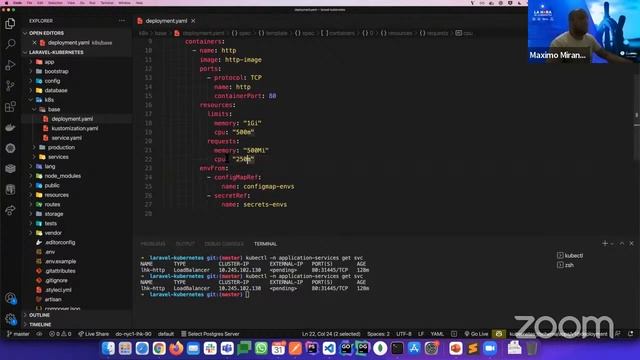Image resolution: width=640 pixels, height=360 pixels.
Task: Open WhatsApp from the Dock
Action: [x=261, y=348]
